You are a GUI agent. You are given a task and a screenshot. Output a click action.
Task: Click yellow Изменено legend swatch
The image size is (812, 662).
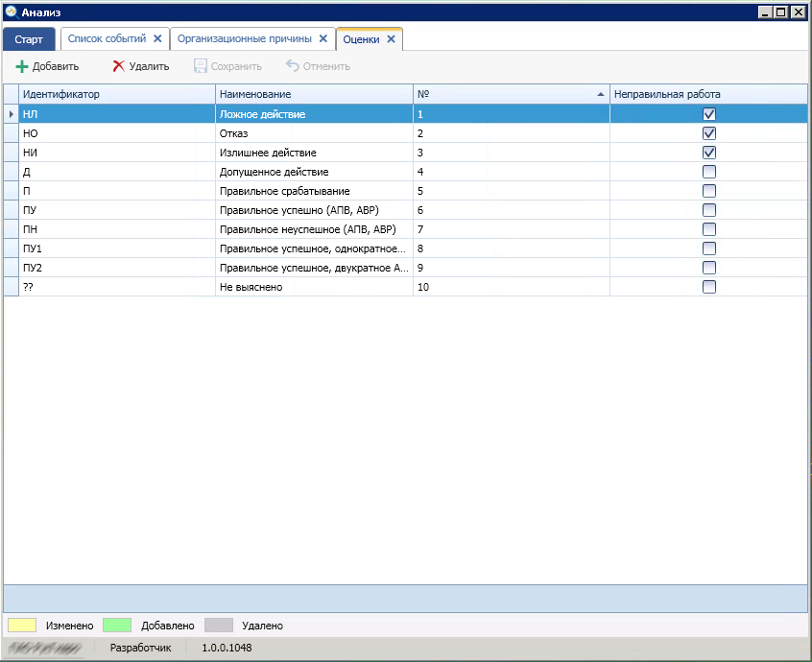(x=22, y=625)
